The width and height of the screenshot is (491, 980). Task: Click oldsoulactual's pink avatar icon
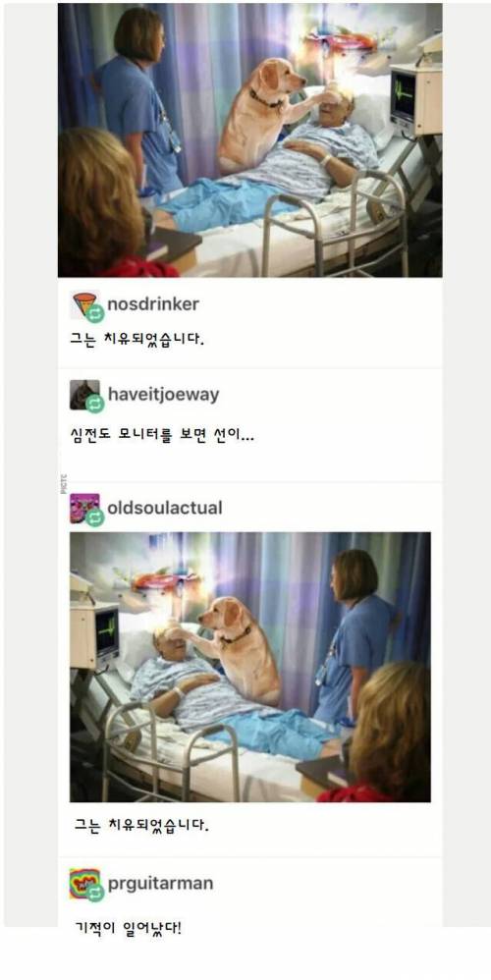[84, 508]
